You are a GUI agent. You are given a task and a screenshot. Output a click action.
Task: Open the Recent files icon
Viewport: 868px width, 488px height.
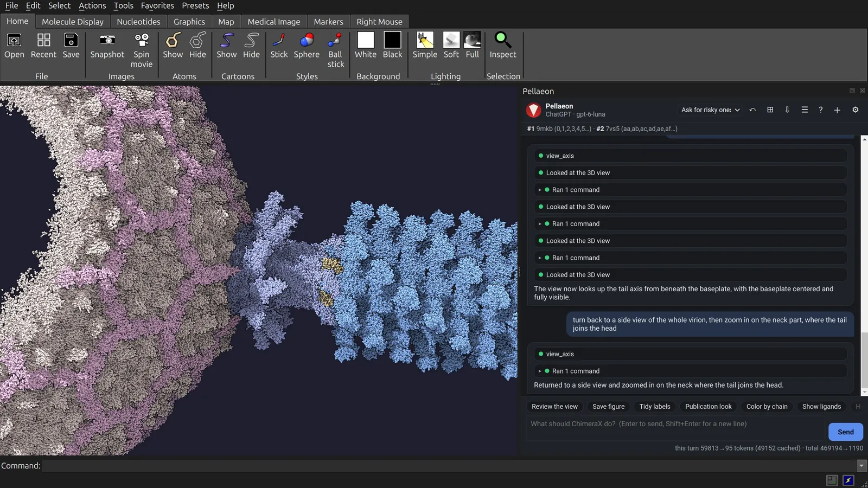pyautogui.click(x=43, y=46)
